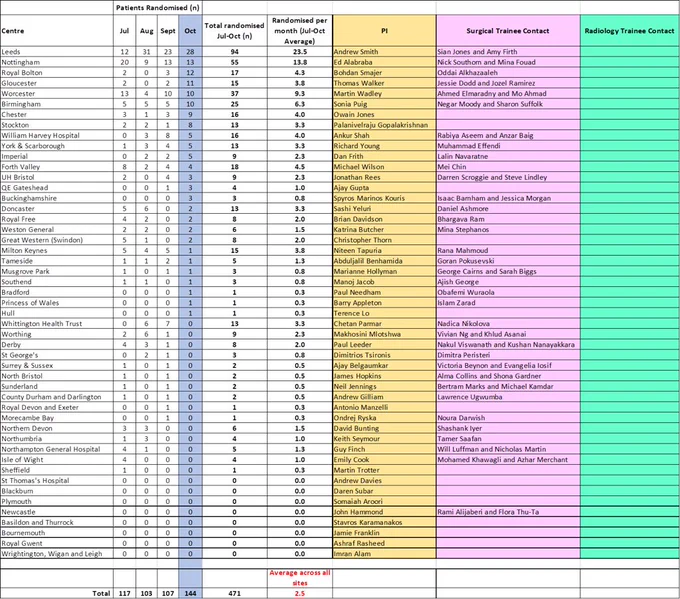680x599 pixels.
Task: Select the Forth Valley centre cell
Action: pyautogui.click(x=57, y=167)
